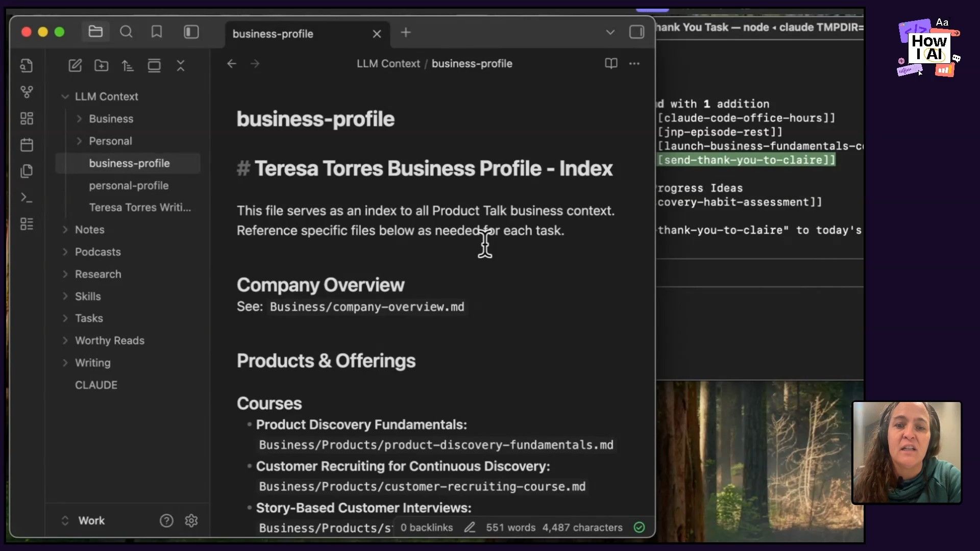Click the sync status checkmark icon

pyautogui.click(x=639, y=528)
